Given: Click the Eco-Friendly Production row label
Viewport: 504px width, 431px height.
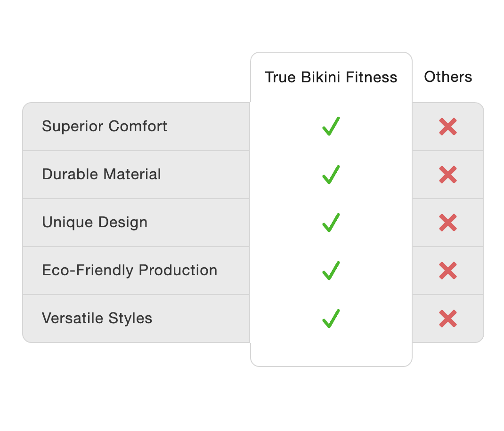Looking at the screenshot, I should (130, 271).
